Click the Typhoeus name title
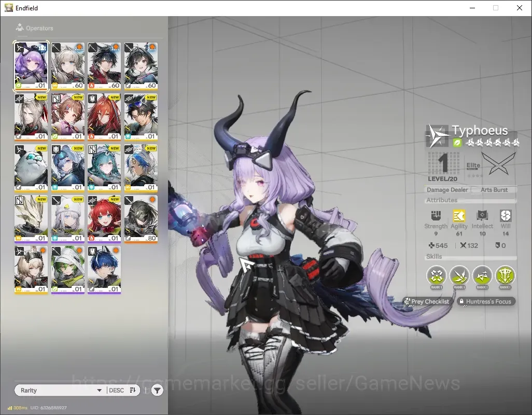 (480, 130)
